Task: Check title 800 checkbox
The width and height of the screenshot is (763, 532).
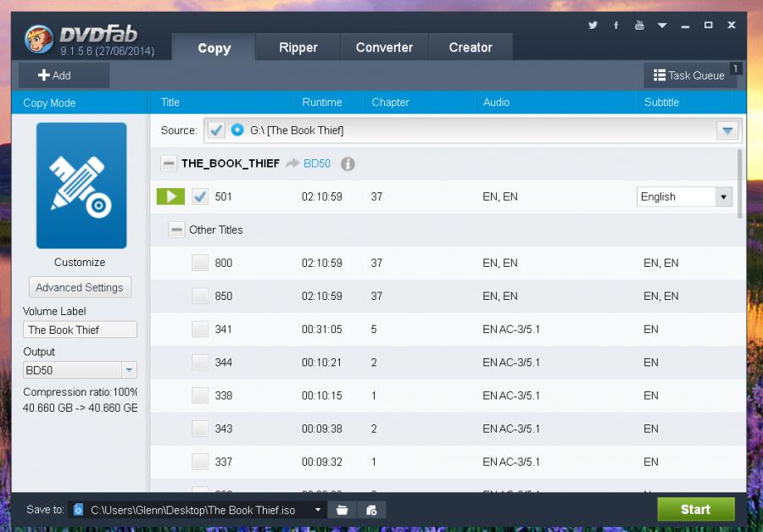Action: 200,263
